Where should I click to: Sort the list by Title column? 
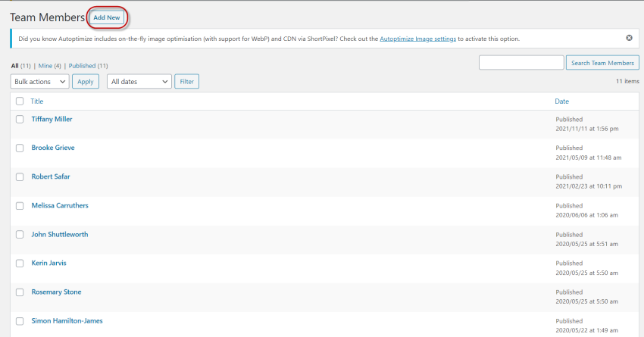click(x=37, y=101)
